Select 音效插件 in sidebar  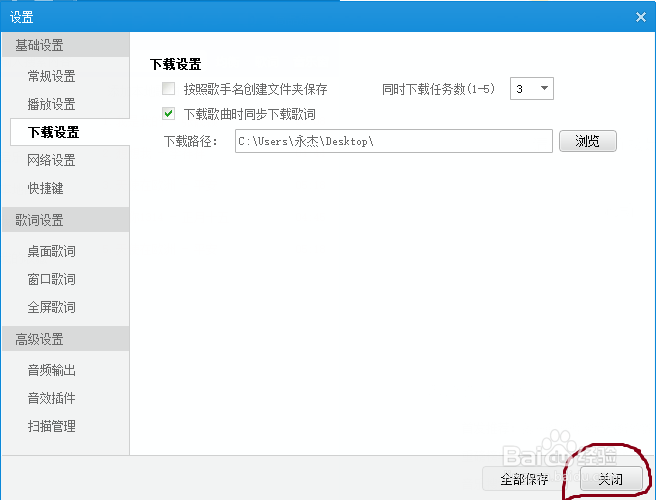51,398
